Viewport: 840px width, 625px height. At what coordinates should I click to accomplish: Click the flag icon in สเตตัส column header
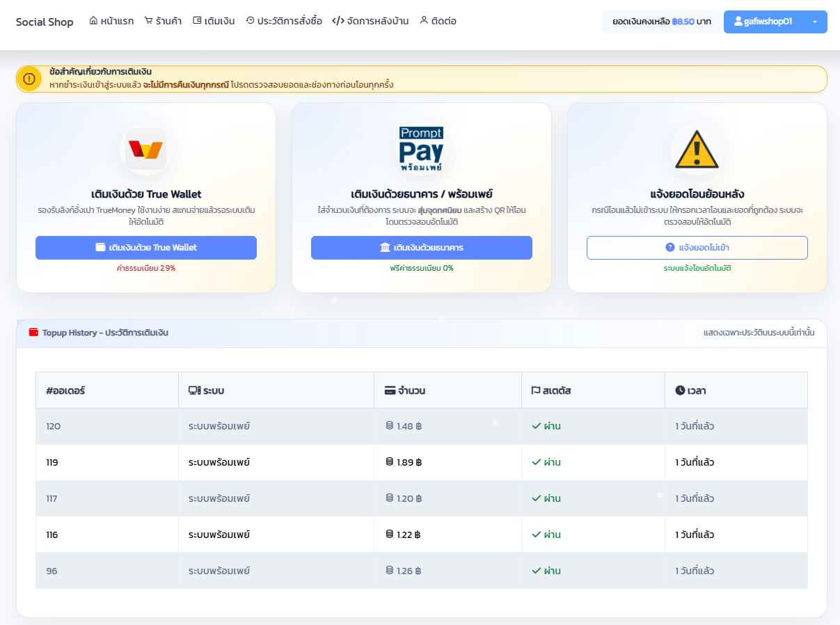click(536, 390)
